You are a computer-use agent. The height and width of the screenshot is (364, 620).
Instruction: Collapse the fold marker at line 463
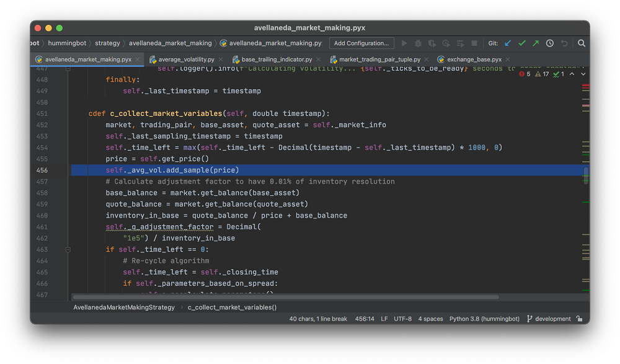point(68,249)
